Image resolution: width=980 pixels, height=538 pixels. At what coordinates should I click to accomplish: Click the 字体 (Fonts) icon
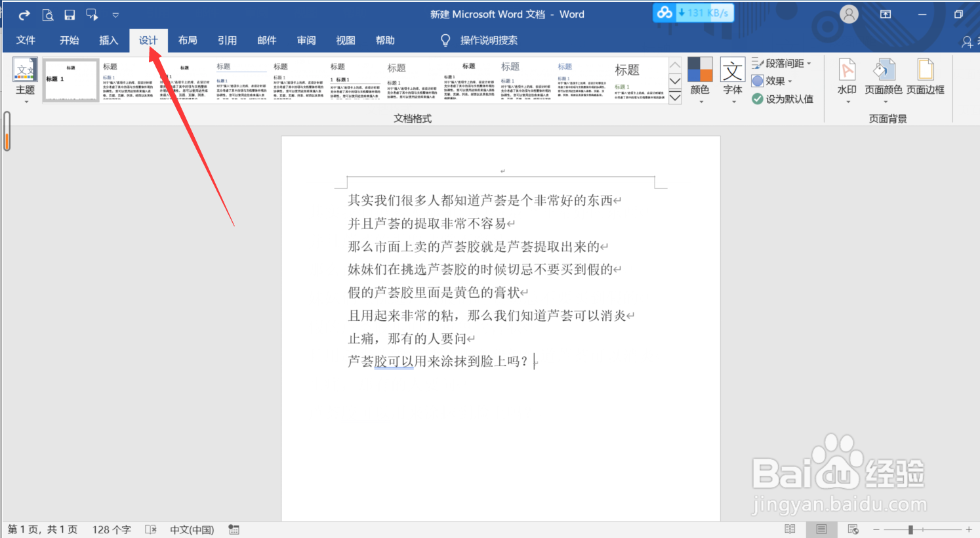click(732, 79)
